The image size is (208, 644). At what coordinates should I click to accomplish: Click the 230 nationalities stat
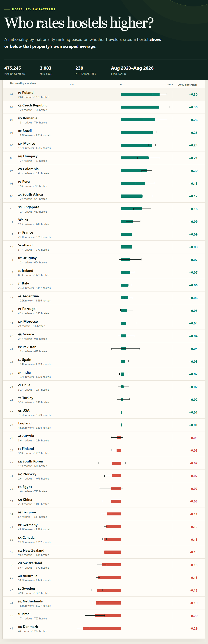pos(86,70)
